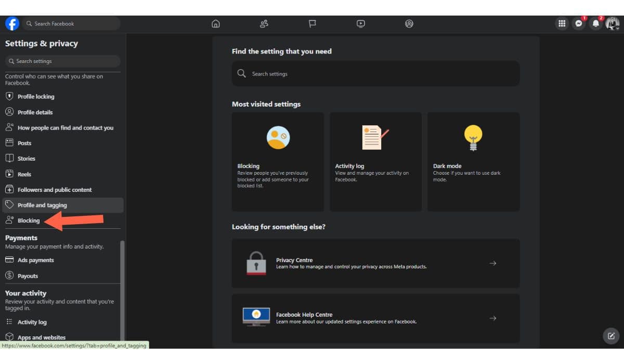624x364 pixels.
Task: Click the Activity log list icon
Action: click(9, 322)
